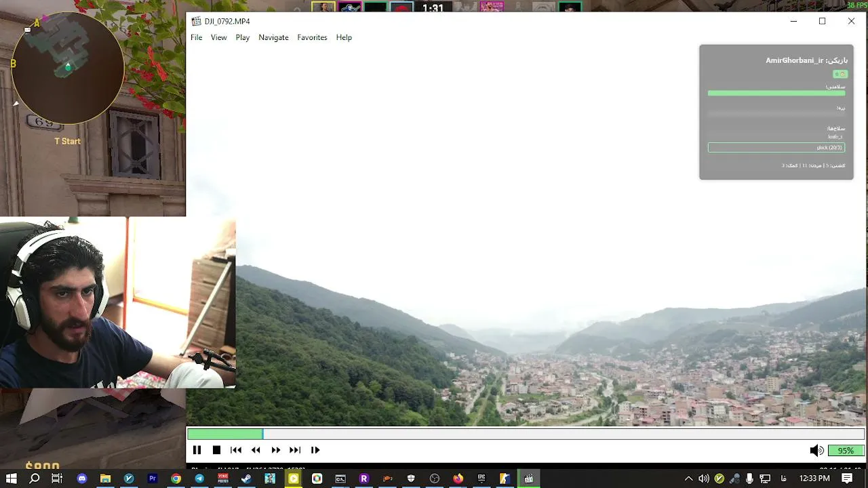868x488 pixels.
Task: Open the Windows notification center
Action: point(847,479)
